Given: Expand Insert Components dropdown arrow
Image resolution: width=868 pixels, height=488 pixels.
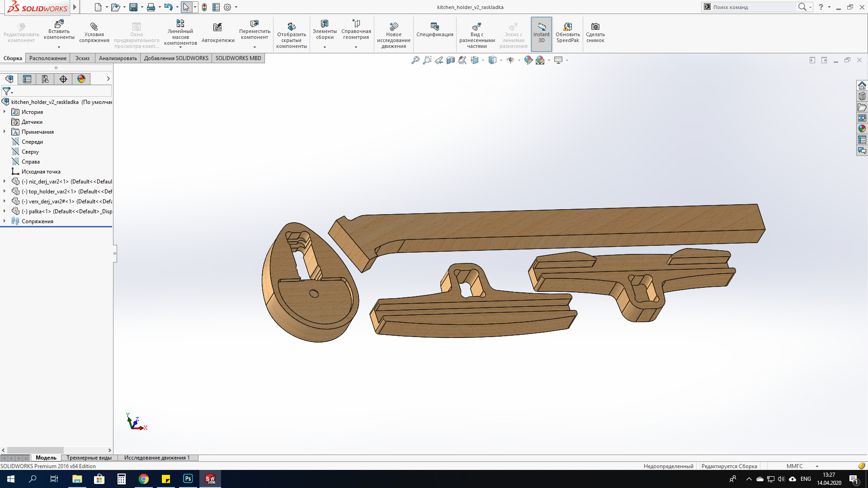Looking at the screenshot, I should (x=59, y=47).
